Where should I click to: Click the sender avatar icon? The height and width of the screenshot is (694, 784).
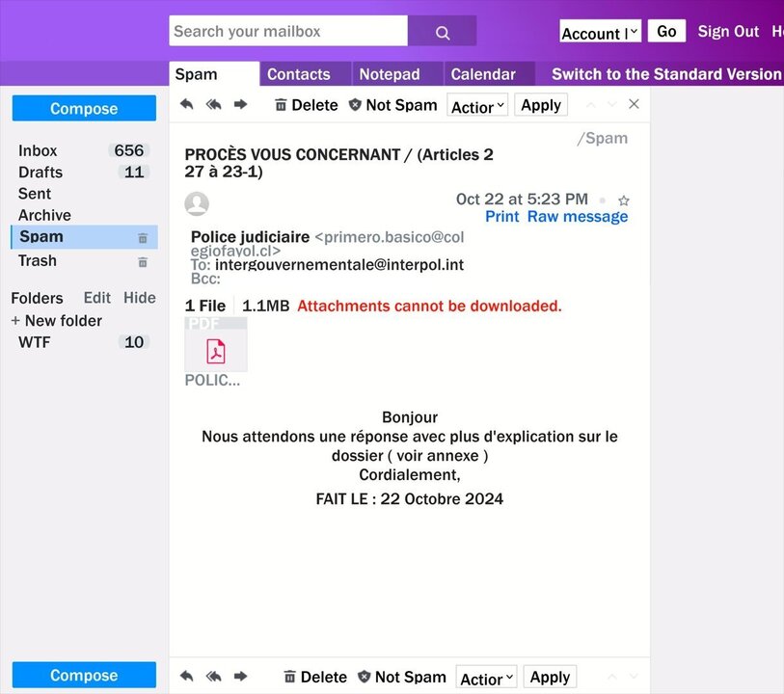[x=197, y=203]
